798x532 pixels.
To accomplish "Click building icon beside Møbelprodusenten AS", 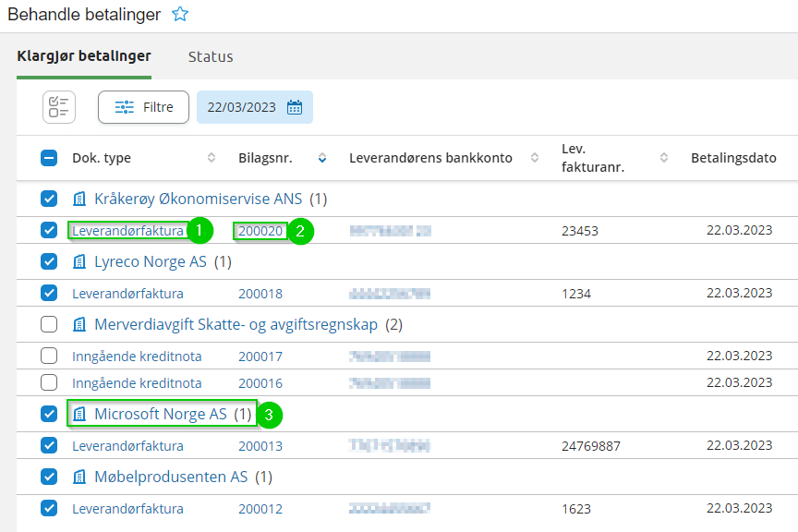I will pyautogui.click(x=79, y=477).
